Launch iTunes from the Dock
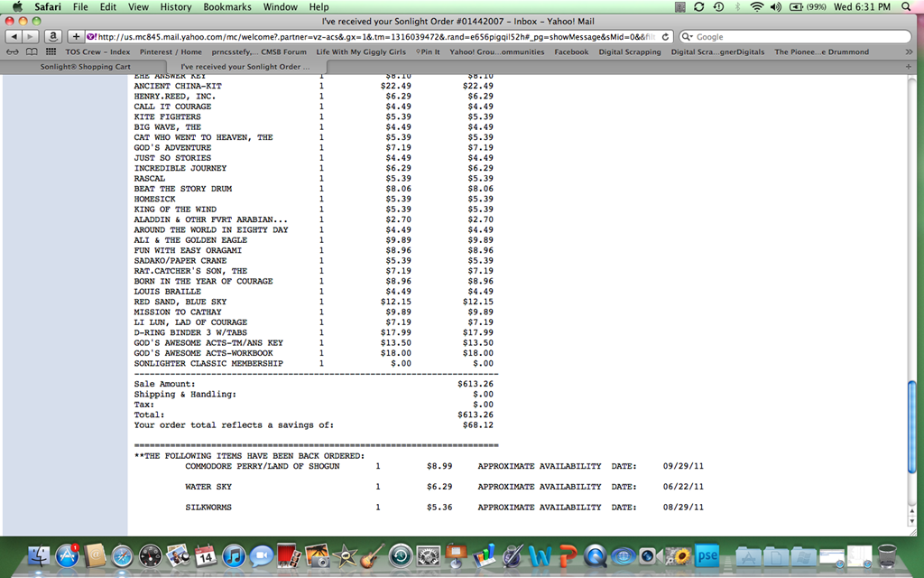924x578 pixels. pyautogui.click(x=234, y=556)
